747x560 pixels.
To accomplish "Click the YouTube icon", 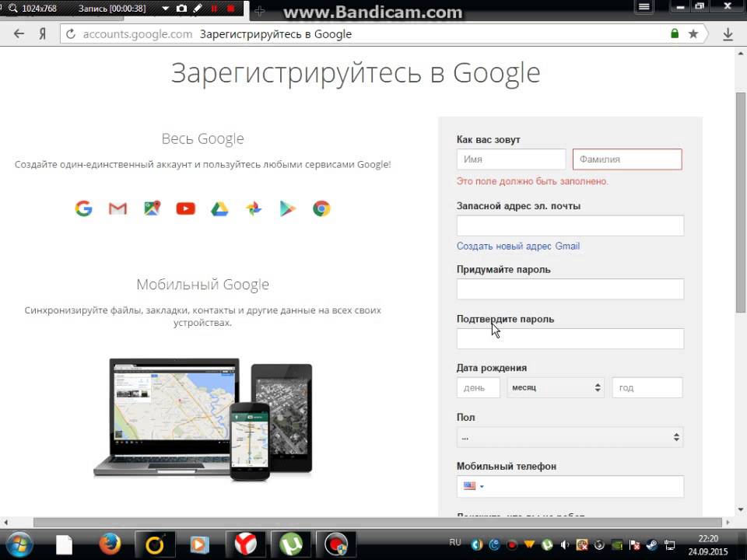I will click(x=185, y=208).
